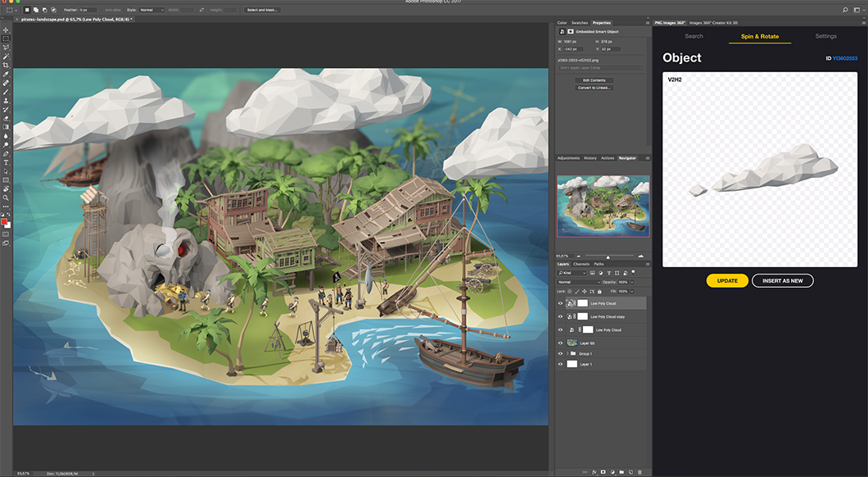Click the New selection mode icon

point(26,10)
